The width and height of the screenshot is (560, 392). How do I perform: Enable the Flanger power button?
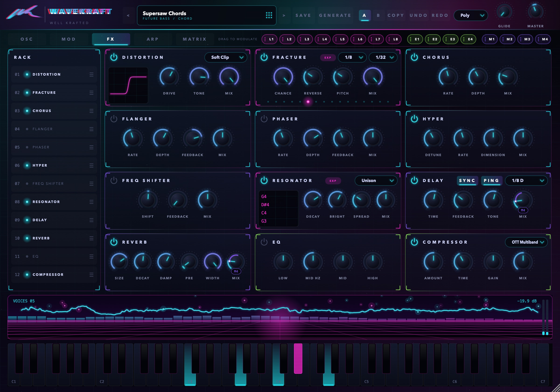(114, 119)
